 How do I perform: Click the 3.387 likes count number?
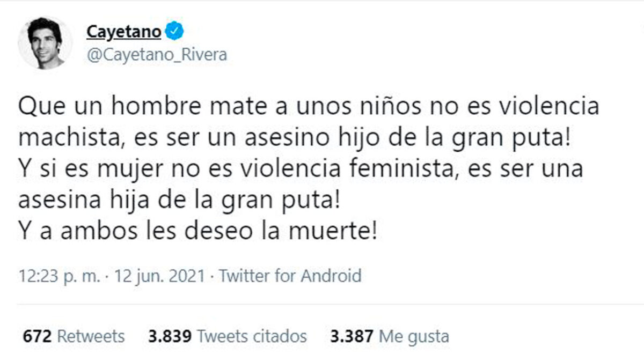(351, 336)
